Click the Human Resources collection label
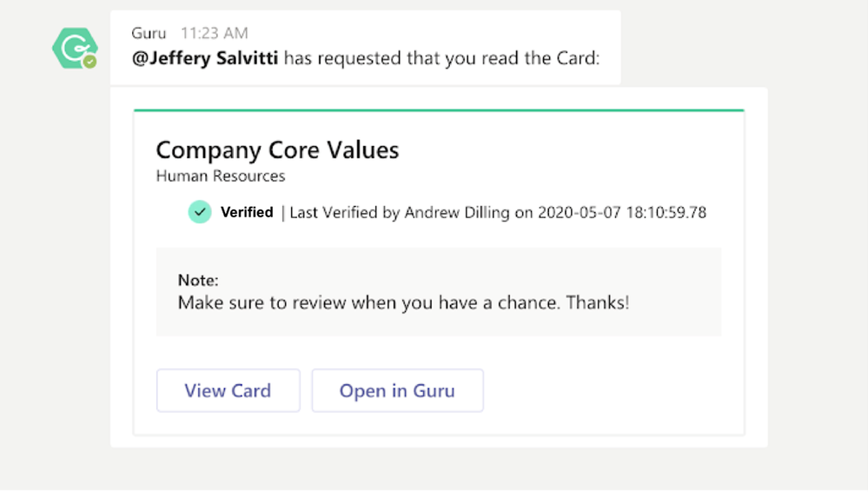868x492 pixels. 221,176
